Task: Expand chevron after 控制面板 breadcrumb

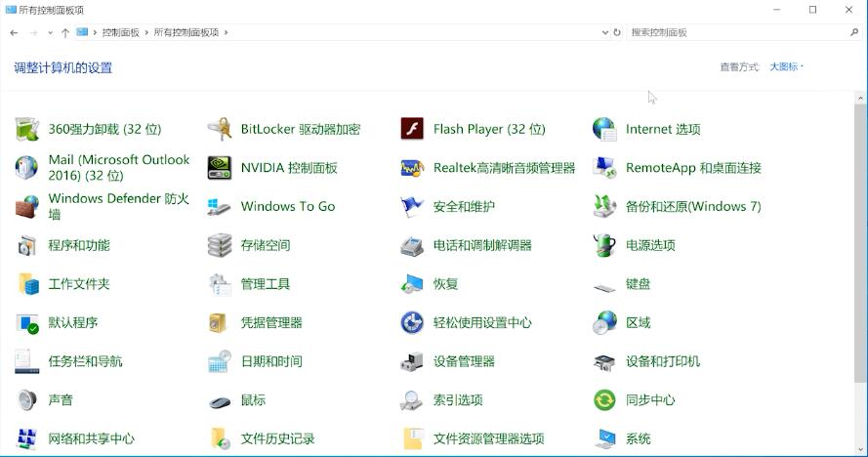Action: coord(146,32)
